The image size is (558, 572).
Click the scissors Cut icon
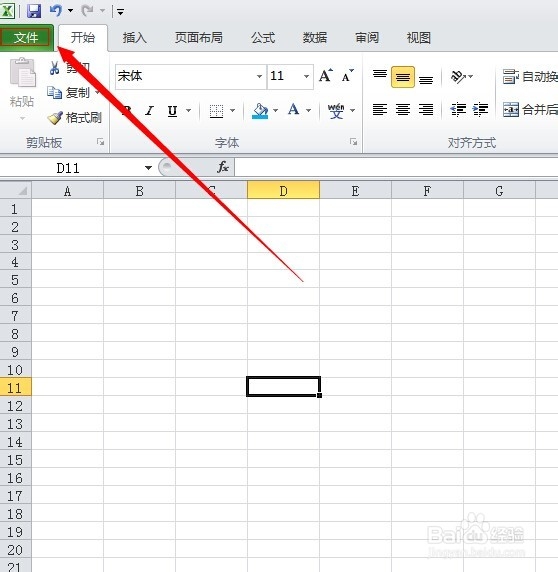coord(55,68)
